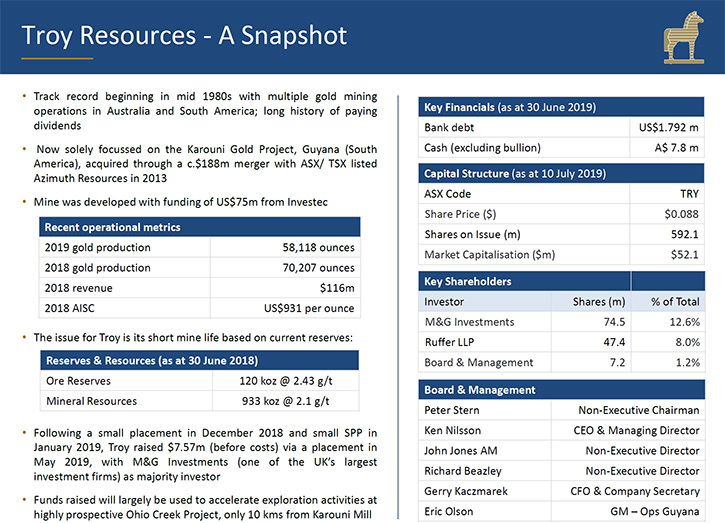Screen dimensions: 725x523
Task: Select the 'Ore Reserves' label
Action: (78, 381)
